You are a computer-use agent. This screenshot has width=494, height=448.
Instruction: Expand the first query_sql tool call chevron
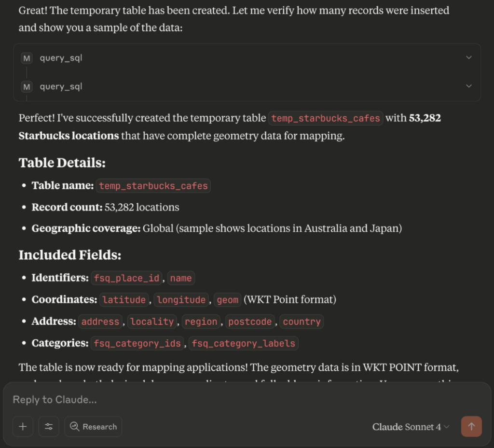(x=469, y=57)
